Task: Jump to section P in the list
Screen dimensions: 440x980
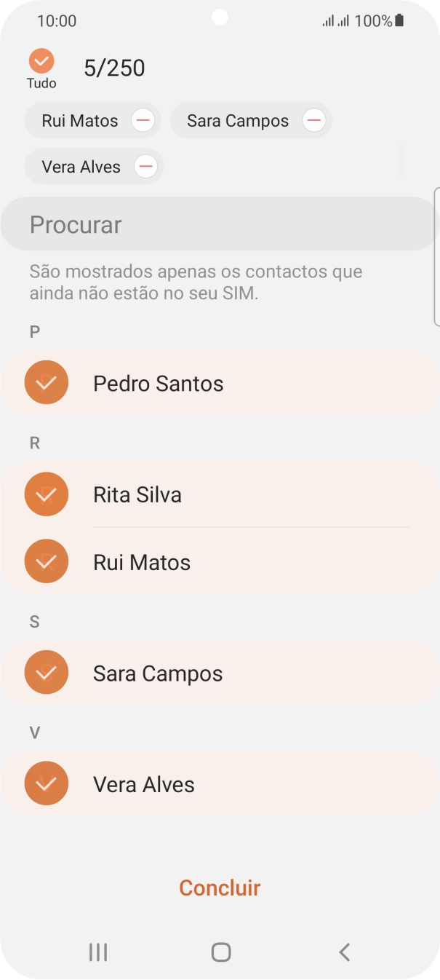Action: click(x=33, y=332)
